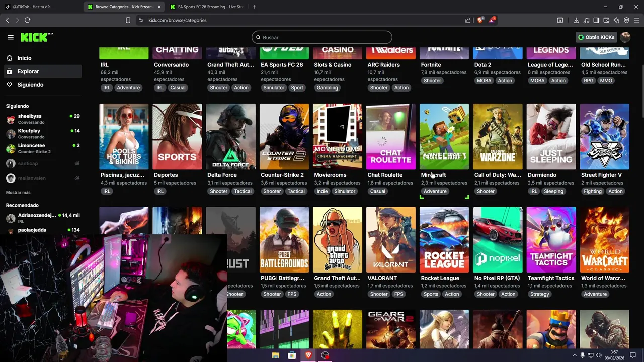644x362 pixels.
Task: Open the media control music note icon
Action: coord(586,20)
